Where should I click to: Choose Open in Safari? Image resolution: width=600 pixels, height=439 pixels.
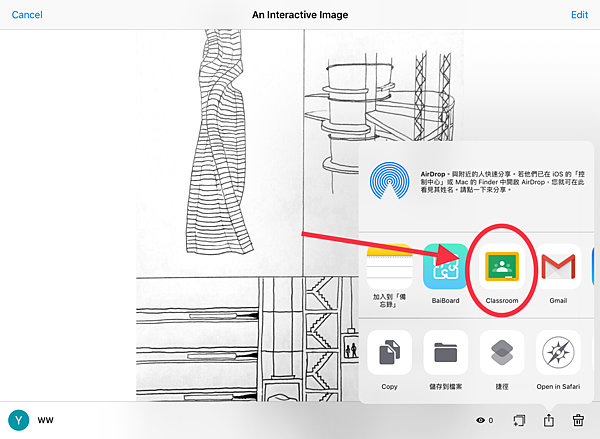(558, 353)
